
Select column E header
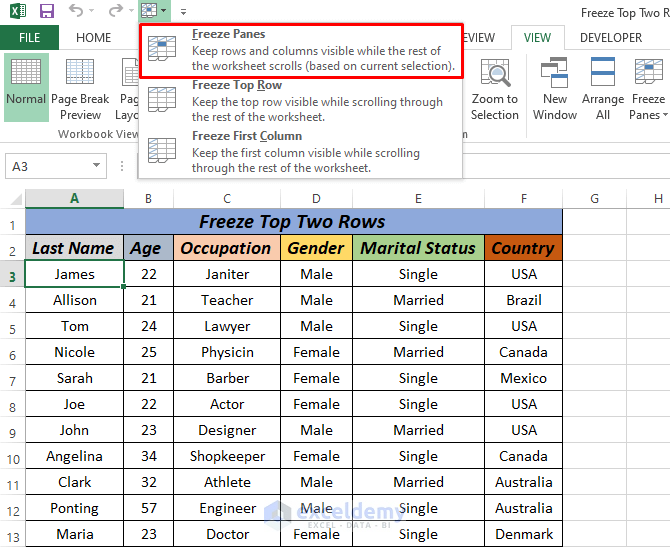[x=418, y=199]
